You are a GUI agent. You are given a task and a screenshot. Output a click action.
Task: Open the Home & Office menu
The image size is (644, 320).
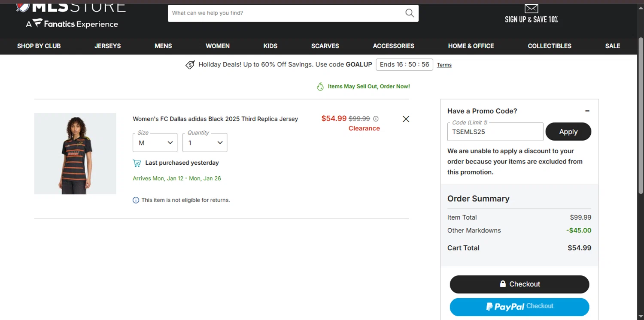(x=471, y=46)
